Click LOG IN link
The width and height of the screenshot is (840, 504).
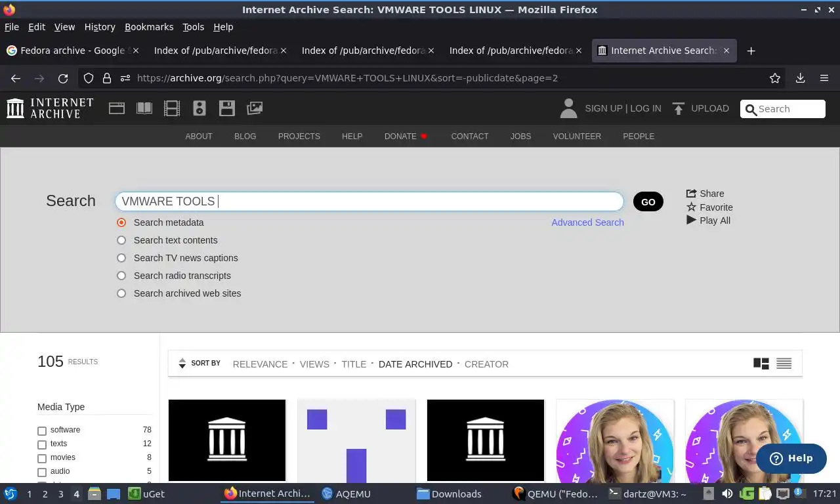(646, 108)
